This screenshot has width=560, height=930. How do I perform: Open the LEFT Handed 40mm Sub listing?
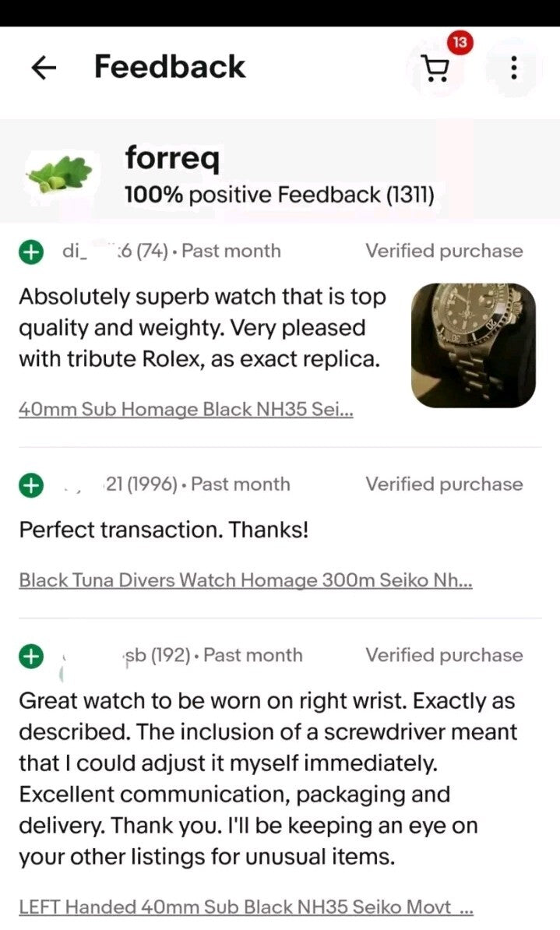pyautogui.click(x=245, y=907)
